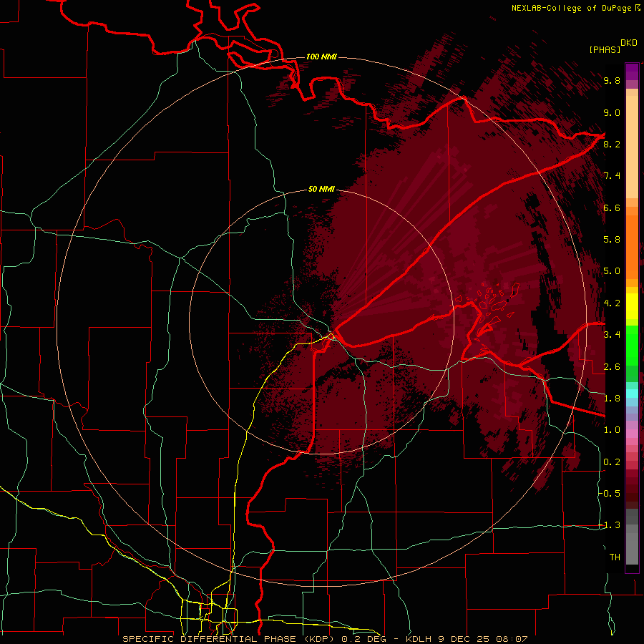
Task: Click the 2.6 value on the color scale
Action: coord(612,367)
